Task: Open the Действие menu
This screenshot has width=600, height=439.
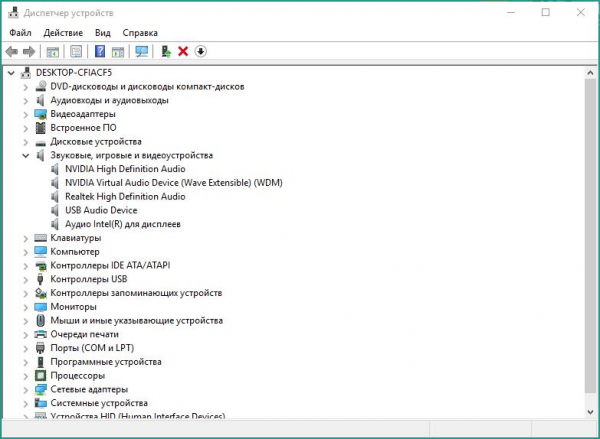Action: 63,33
